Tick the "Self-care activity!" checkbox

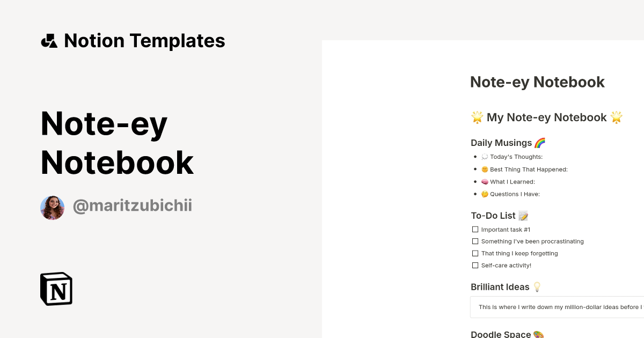475,265
